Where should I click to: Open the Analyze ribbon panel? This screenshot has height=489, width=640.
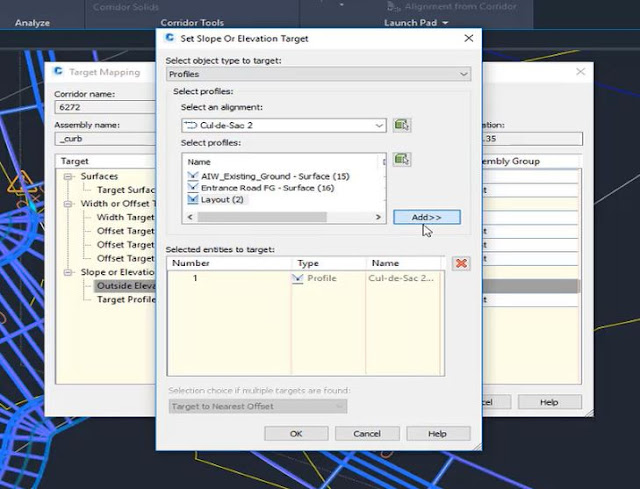(x=32, y=23)
